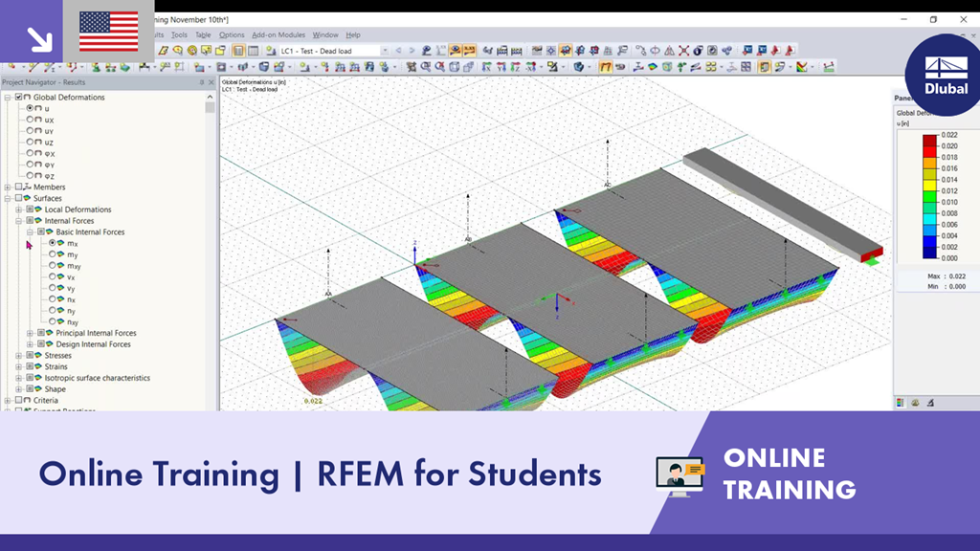Choose the mxy internal force radio button
Screen dimensions: 980x551
53,266
